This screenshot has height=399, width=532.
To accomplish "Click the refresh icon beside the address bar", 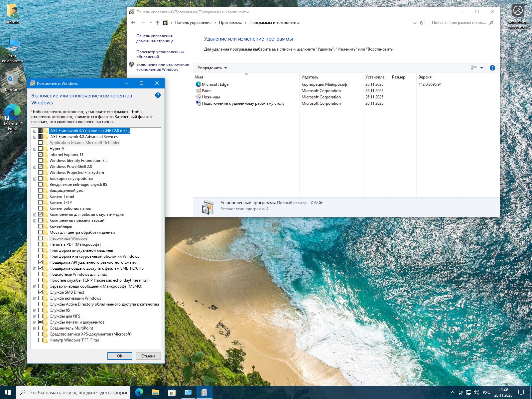I will (x=422, y=23).
